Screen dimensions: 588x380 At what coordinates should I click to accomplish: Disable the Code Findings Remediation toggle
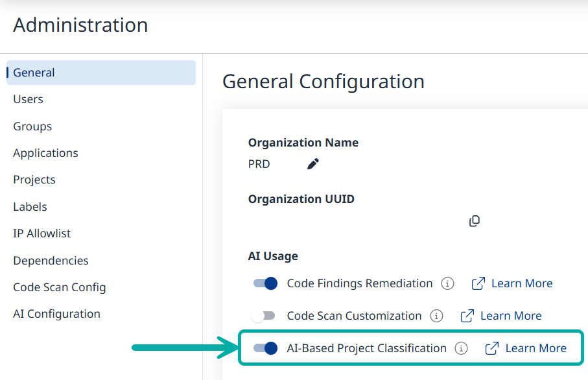(265, 283)
